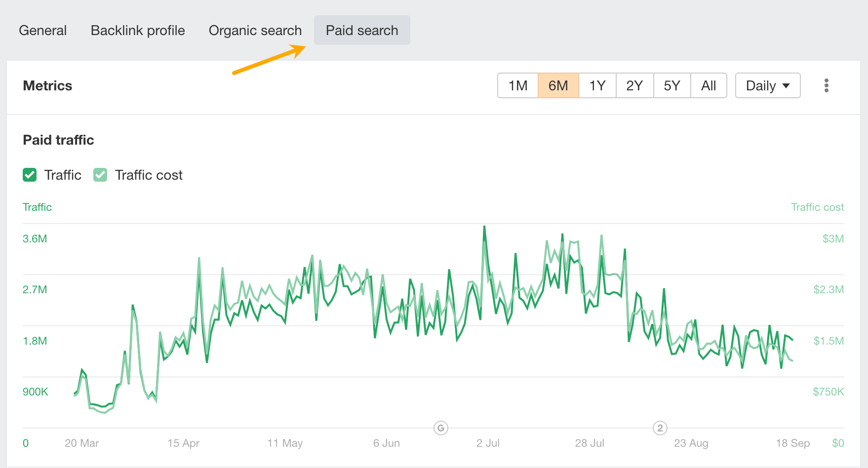This screenshot has height=468, width=868.
Task: Pick the 5Y time range
Action: [671, 85]
